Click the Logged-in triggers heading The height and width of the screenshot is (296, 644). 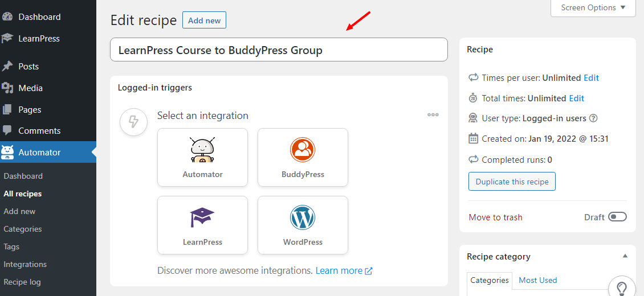(155, 87)
